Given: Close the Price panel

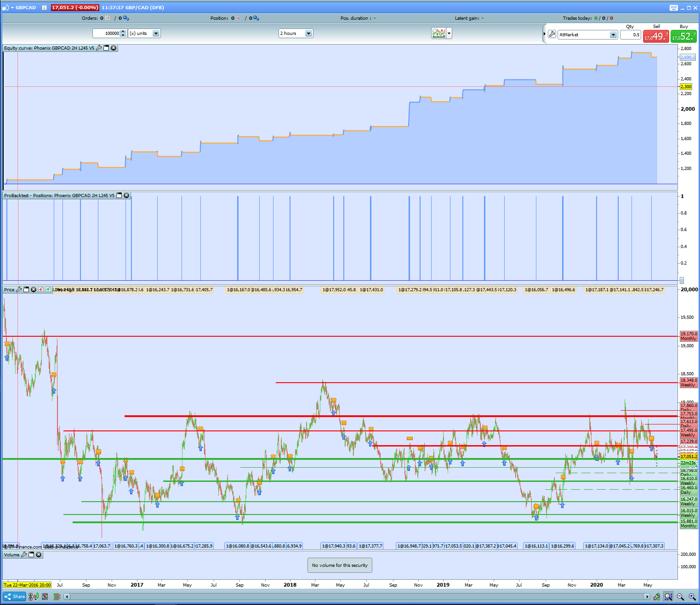Looking at the screenshot, I should (x=34, y=289).
